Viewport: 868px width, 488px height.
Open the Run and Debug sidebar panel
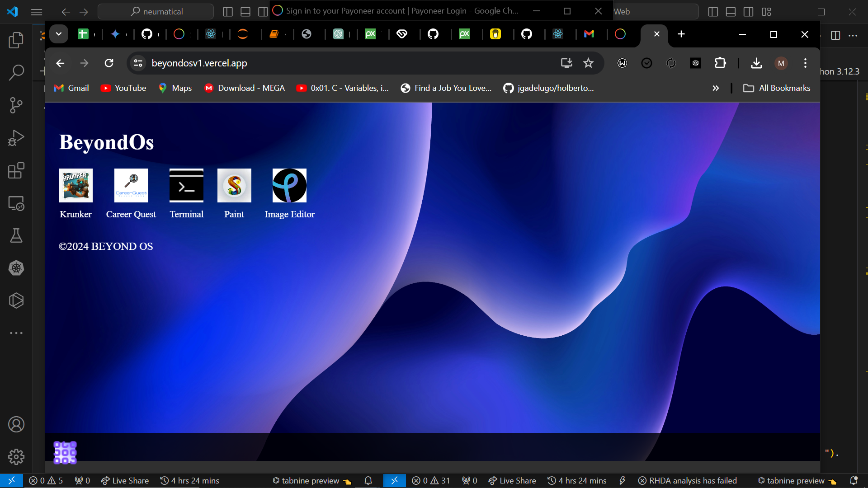coord(16,138)
